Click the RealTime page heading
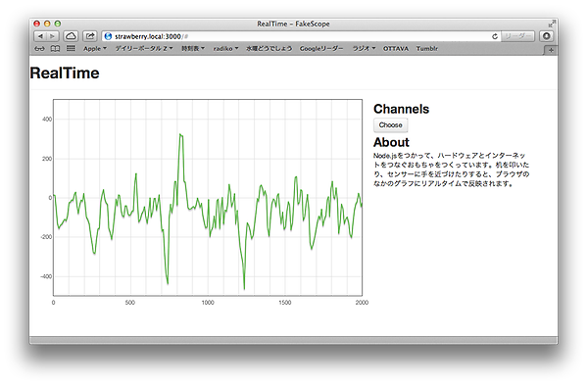588x386 pixels. pyautogui.click(x=65, y=73)
